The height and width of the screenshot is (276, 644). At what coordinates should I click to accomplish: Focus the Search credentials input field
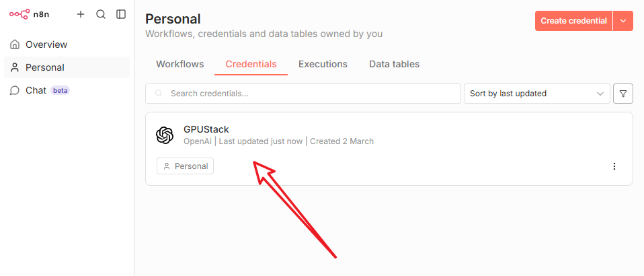tap(309, 94)
